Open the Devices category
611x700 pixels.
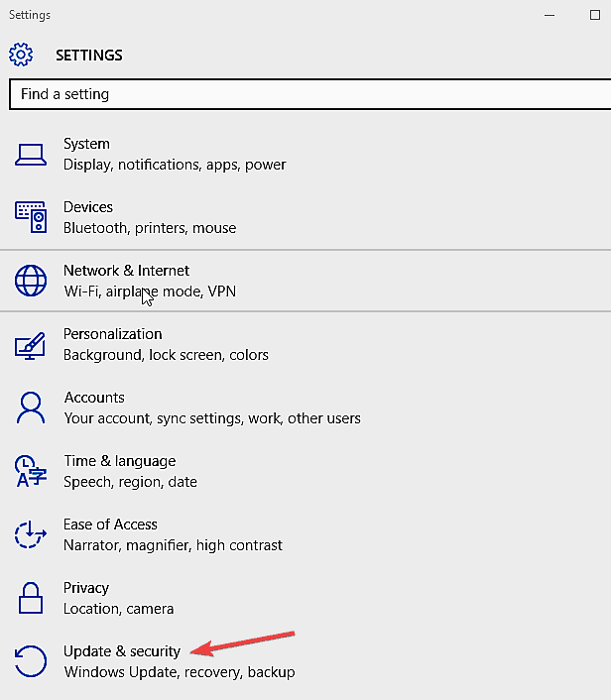[x=305, y=217]
